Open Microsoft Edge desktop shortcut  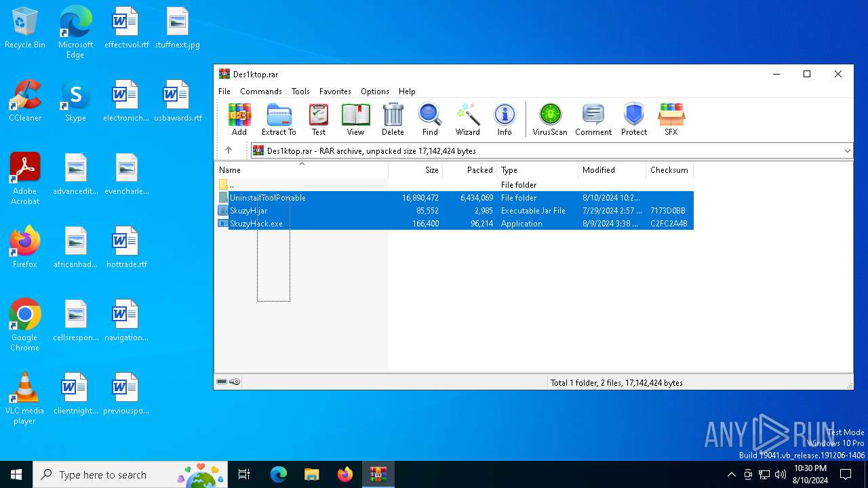coord(75,33)
